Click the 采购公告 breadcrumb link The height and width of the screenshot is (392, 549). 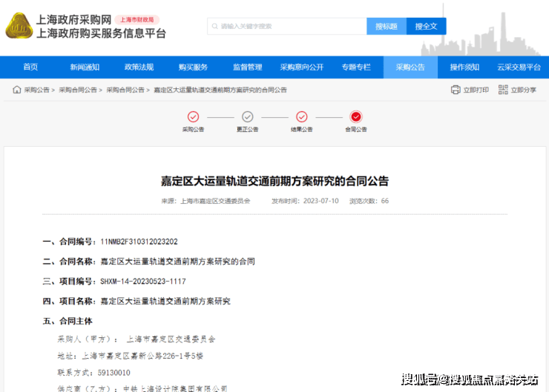tap(36, 90)
